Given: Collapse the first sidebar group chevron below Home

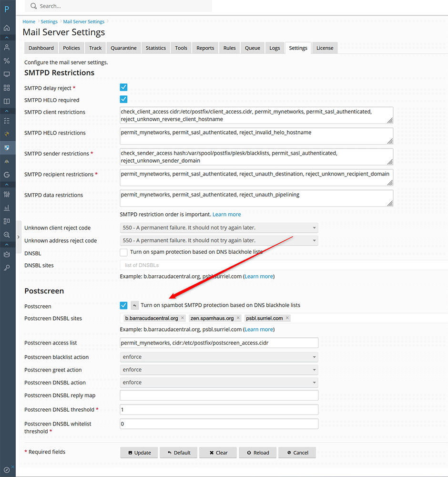Looking at the screenshot, I should 7,38.
